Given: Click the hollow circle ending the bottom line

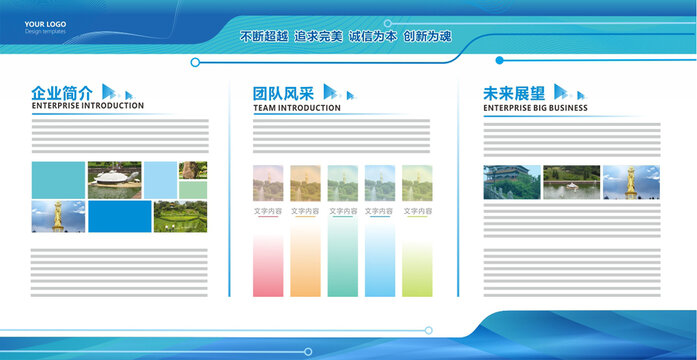Looking at the screenshot, I should click(429, 330).
